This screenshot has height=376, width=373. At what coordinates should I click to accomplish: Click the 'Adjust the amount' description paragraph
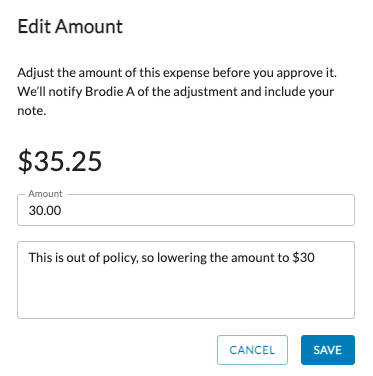click(x=177, y=91)
